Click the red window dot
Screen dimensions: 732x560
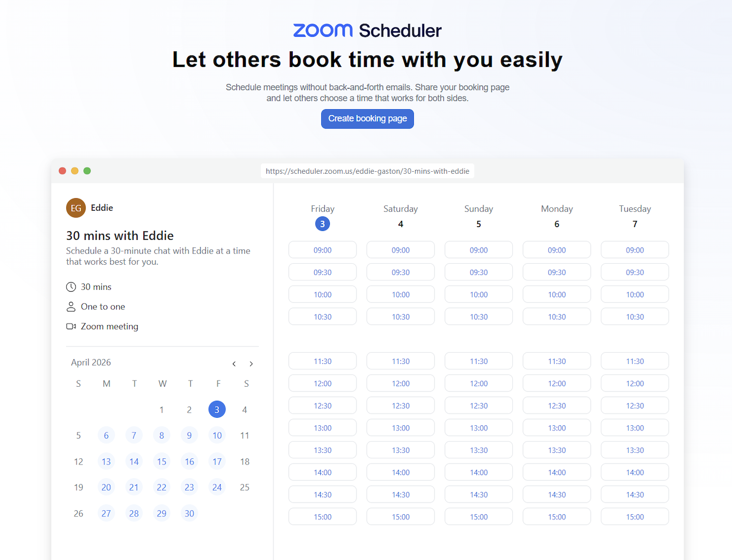pyautogui.click(x=63, y=171)
